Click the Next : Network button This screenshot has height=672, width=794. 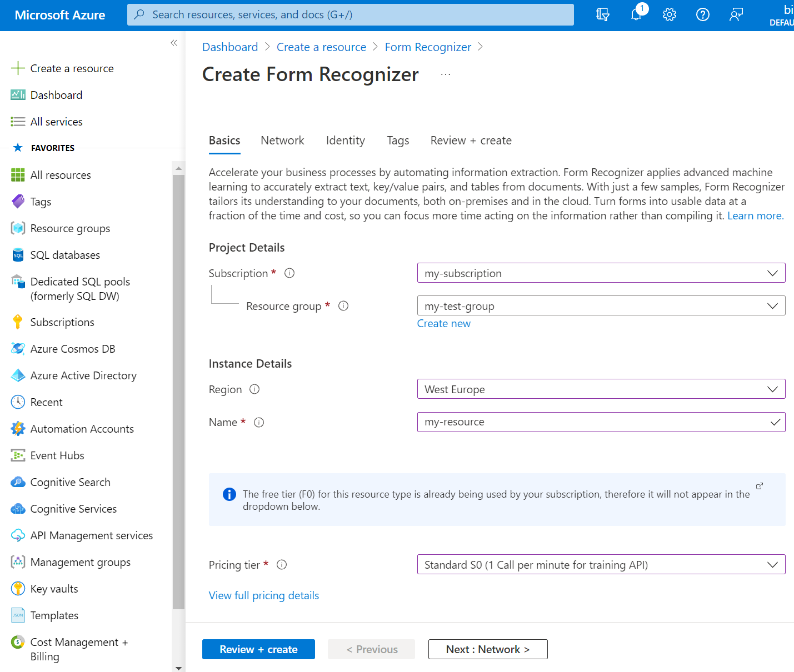pyautogui.click(x=487, y=649)
